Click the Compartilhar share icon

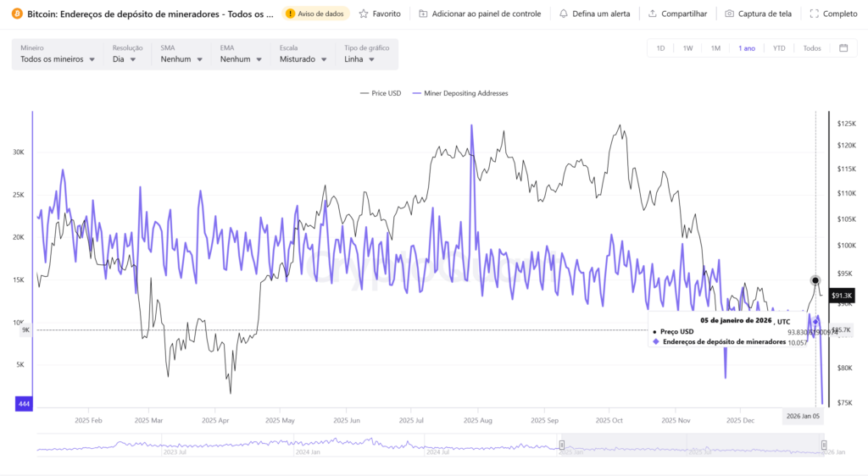point(652,14)
